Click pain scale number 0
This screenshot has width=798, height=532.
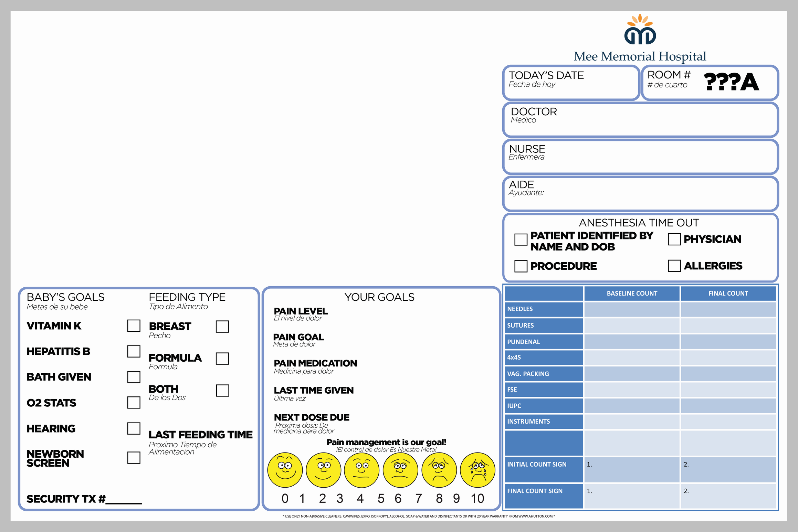tap(285, 499)
